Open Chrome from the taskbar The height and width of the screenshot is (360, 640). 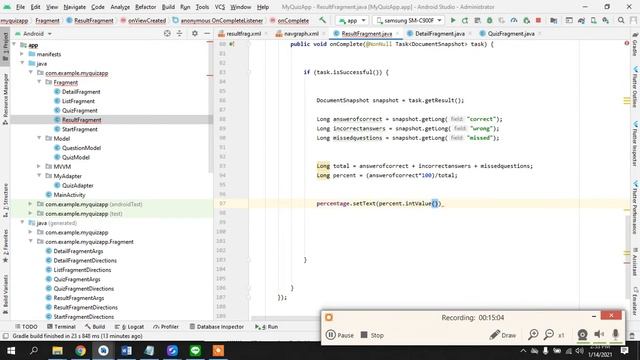click(80, 351)
